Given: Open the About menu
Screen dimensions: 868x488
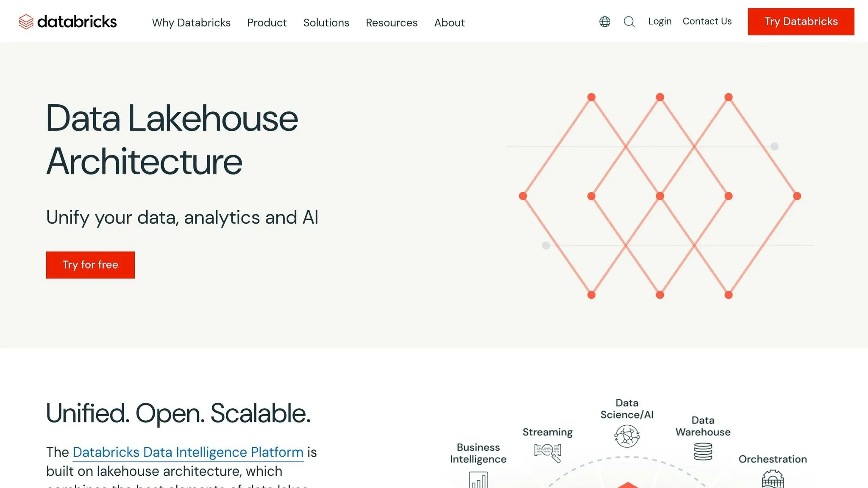Looking at the screenshot, I should (449, 22).
